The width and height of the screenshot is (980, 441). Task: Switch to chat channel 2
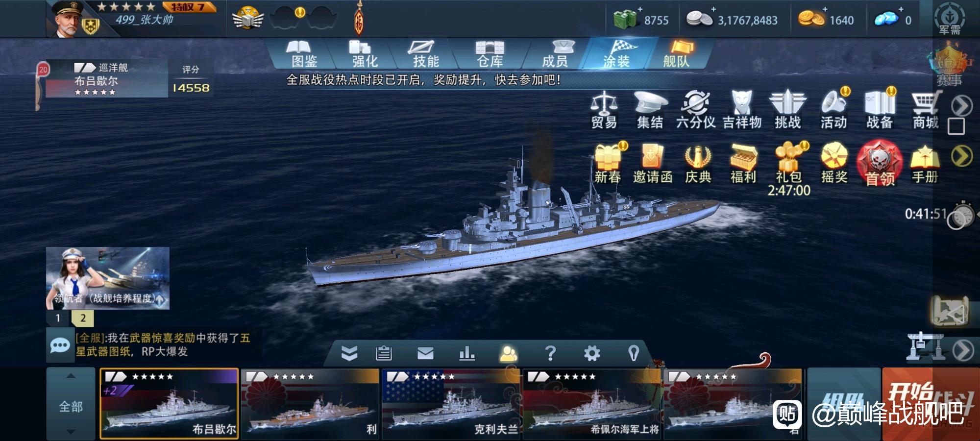pyautogui.click(x=83, y=318)
